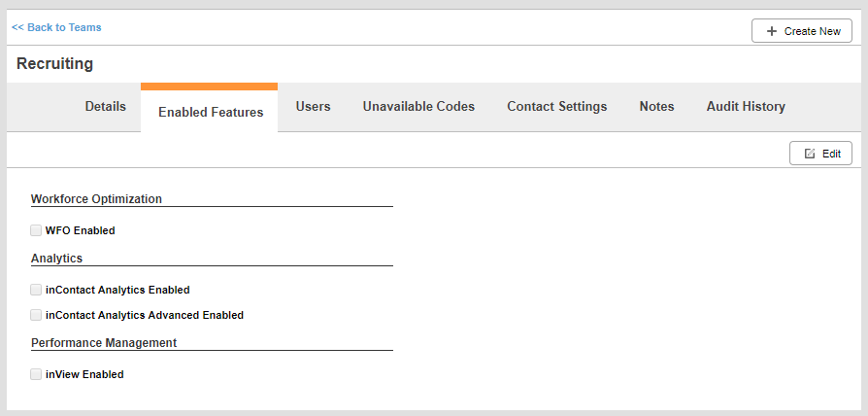The image size is (868, 416).
Task: Click the plus icon on Create New
Action: tap(771, 31)
